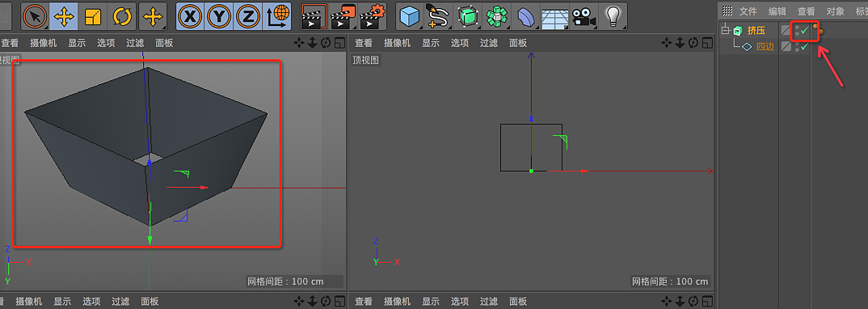Viewport: 868px width, 309px height.
Task: Add a Cube primitive object
Action: point(411,17)
